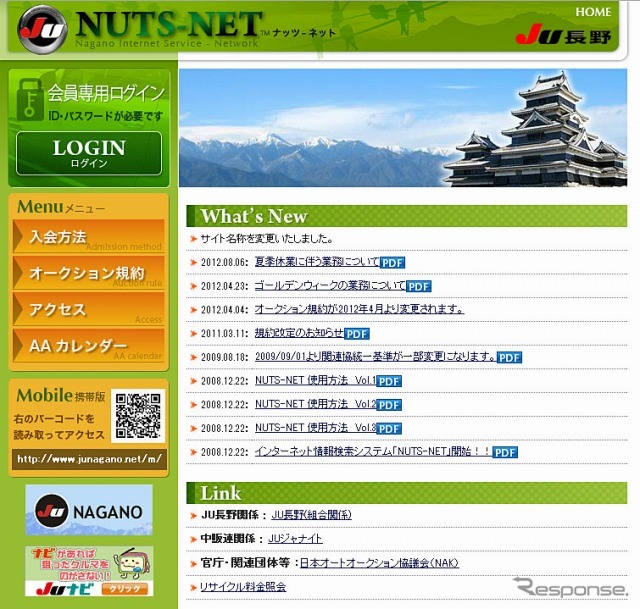The image size is (640, 609).
Task: Click PDF icon for ゴールデンウィーク notice
Action: point(419,286)
